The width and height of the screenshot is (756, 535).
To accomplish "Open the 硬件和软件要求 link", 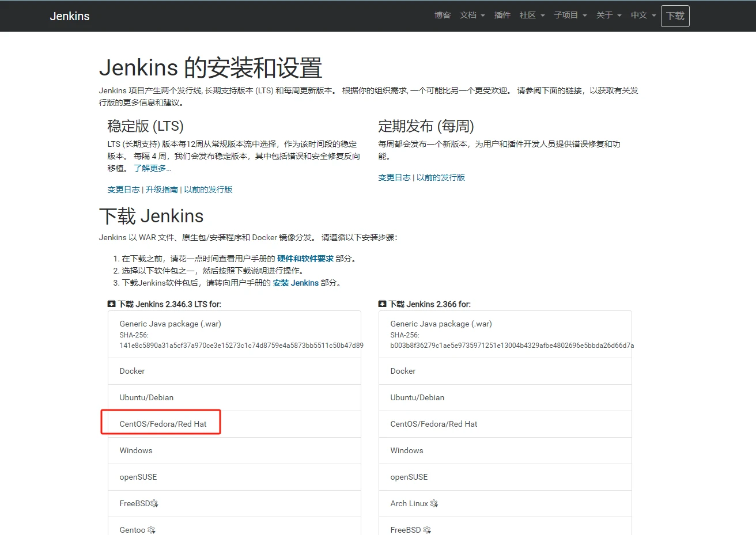I will tap(305, 259).
